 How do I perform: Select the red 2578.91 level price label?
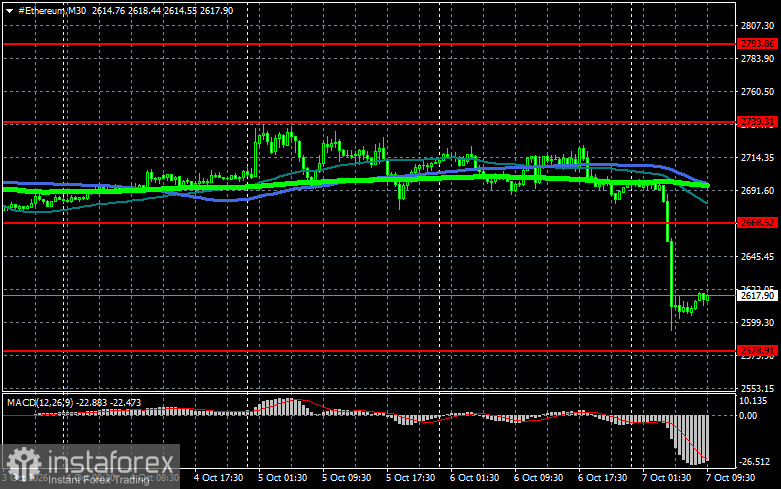[x=758, y=351]
